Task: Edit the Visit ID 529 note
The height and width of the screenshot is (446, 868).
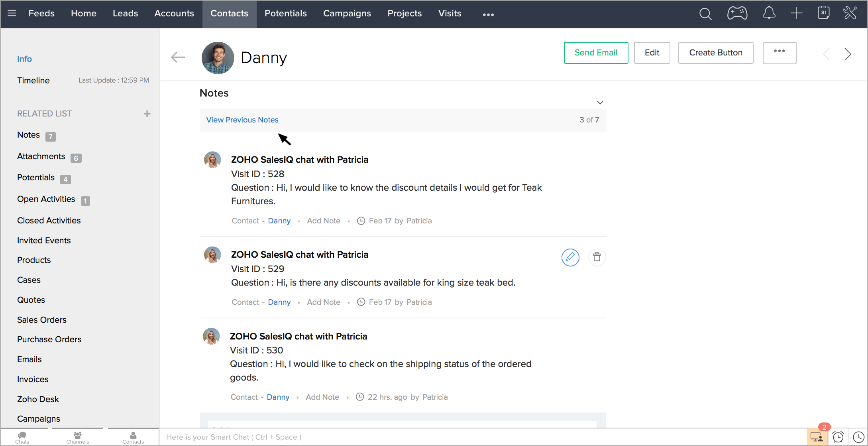Action: [570, 257]
